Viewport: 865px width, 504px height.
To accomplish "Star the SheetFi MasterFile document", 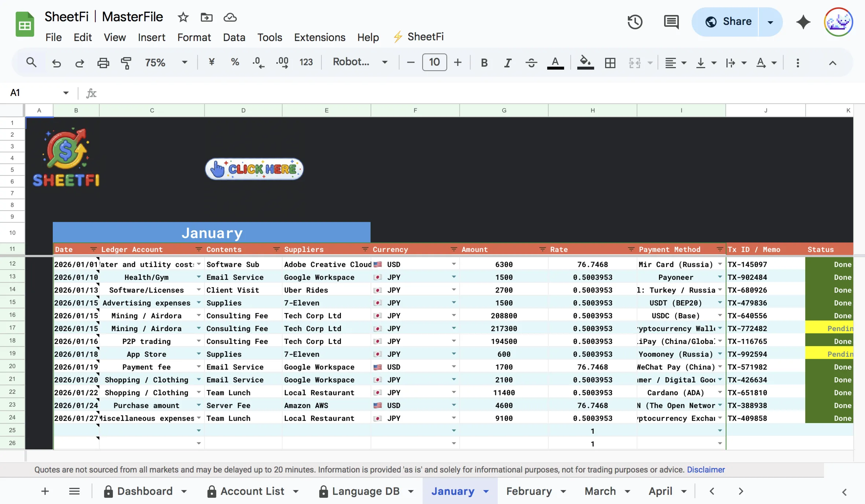I will [183, 17].
